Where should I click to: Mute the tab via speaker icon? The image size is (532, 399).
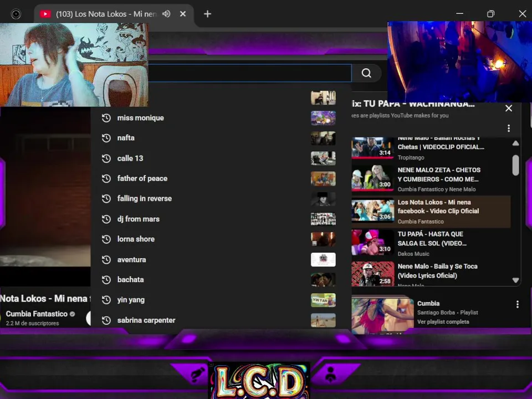pos(166,14)
